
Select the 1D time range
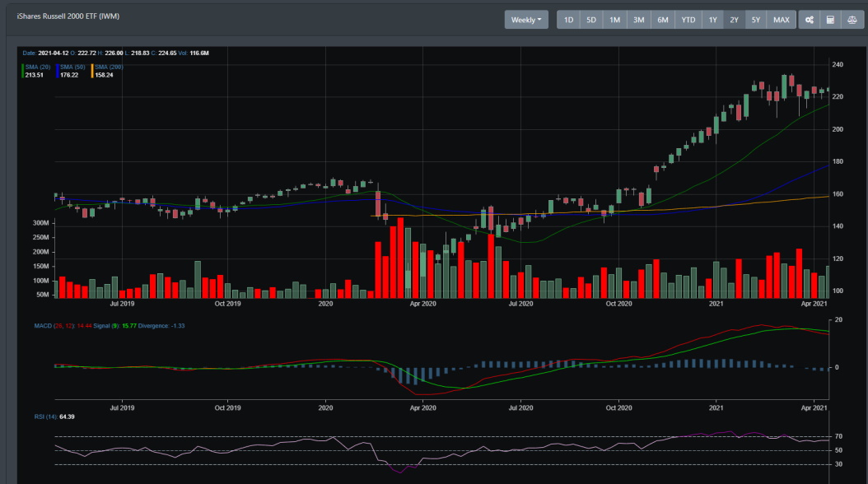[x=568, y=20]
